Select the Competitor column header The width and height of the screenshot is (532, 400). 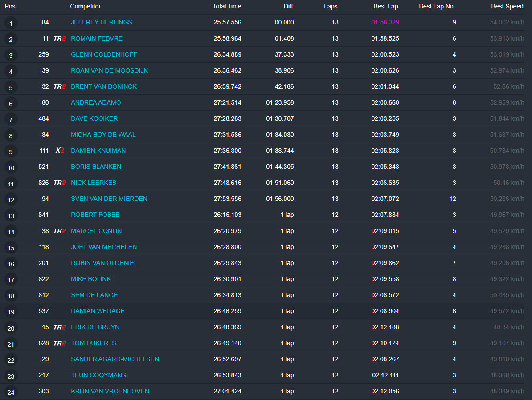click(85, 6)
